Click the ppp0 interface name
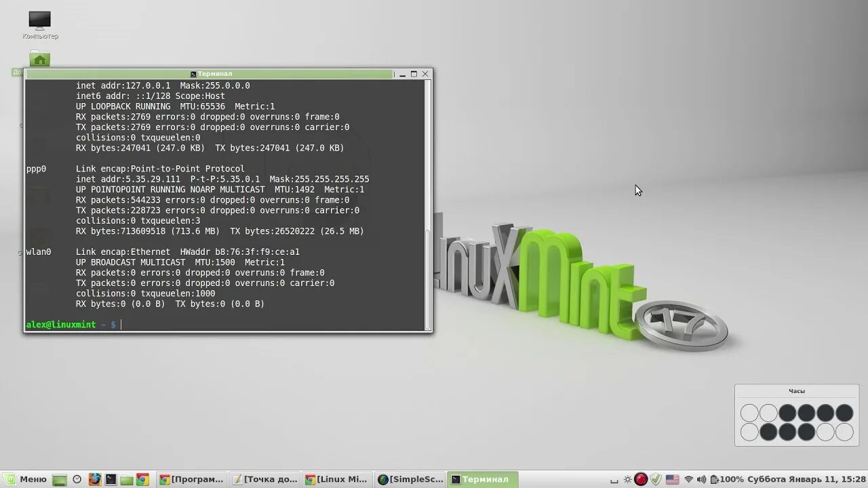868x488 pixels. tap(36, 169)
